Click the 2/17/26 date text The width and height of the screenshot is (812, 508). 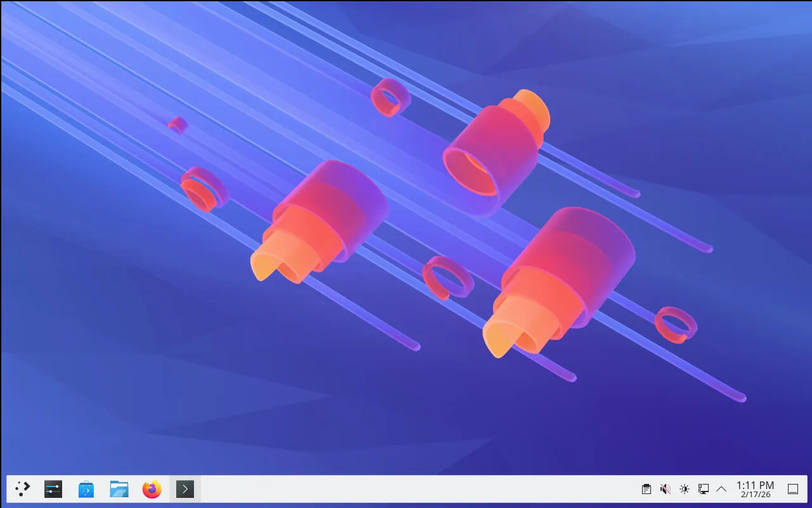[x=755, y=495]
